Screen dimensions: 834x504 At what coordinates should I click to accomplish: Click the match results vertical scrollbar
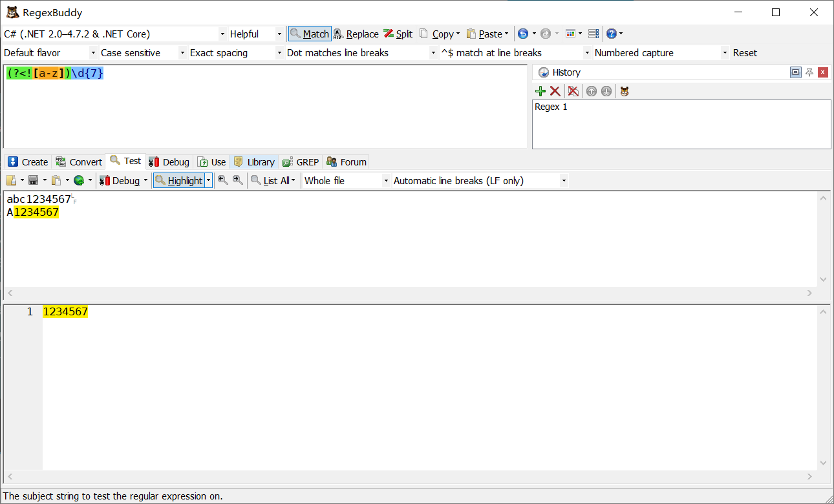[823, 387]
